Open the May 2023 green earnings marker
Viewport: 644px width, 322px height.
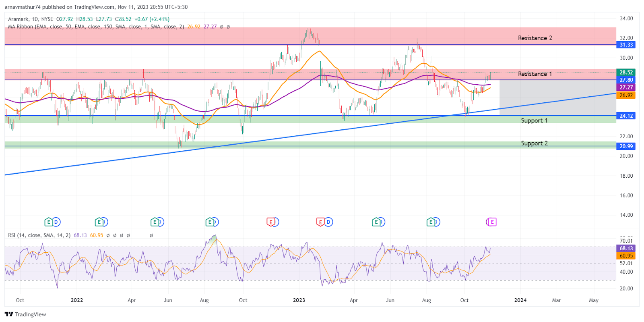point(376,222)
